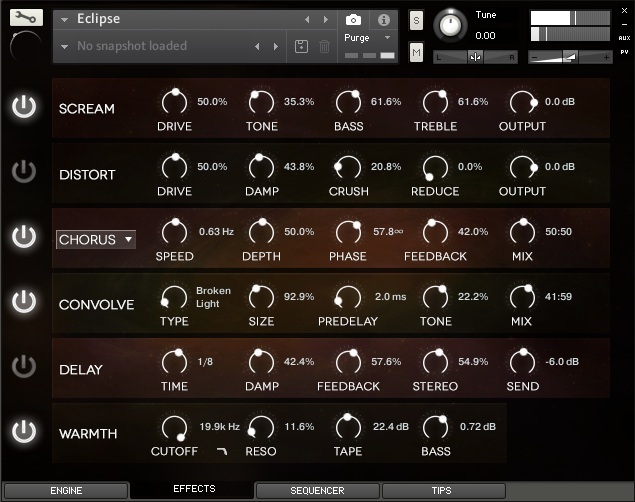Turn on the DELAY effect power button
635x502 pixels.
pos(24,368)
